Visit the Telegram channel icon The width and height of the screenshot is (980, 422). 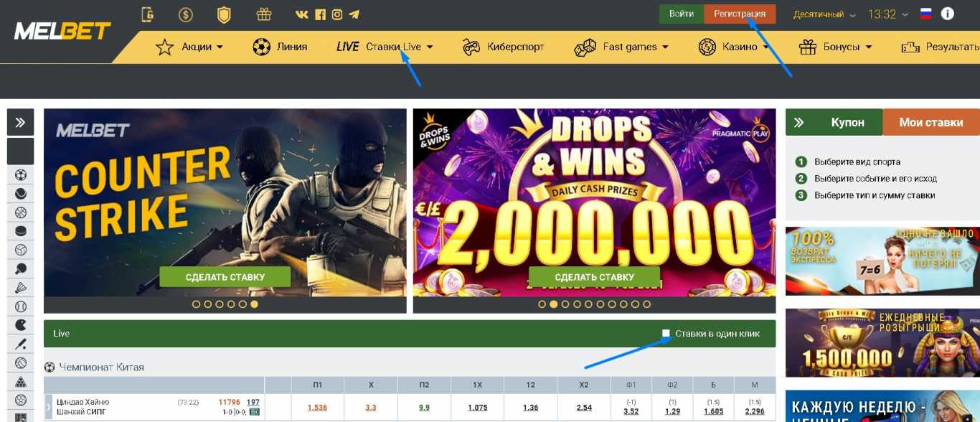[354, 14]
